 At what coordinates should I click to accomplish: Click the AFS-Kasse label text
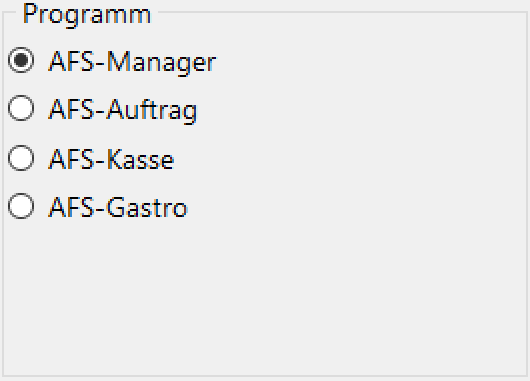pos(111,160)
